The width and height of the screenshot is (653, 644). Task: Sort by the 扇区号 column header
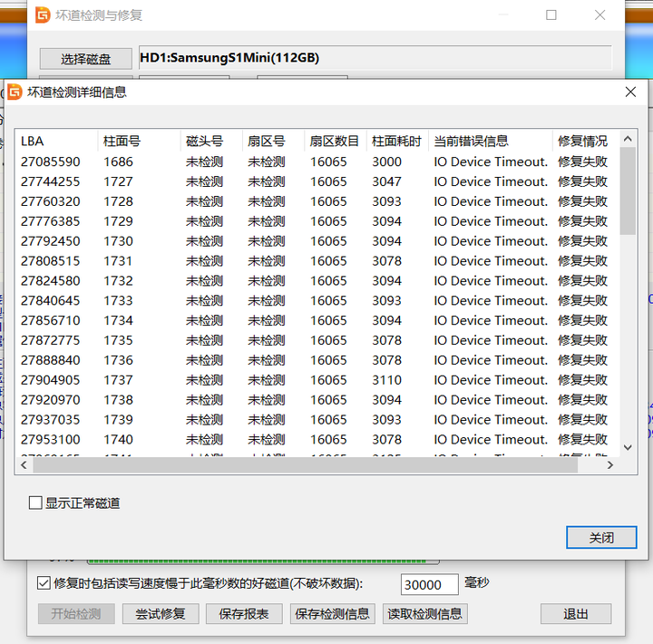click(273, 141)
